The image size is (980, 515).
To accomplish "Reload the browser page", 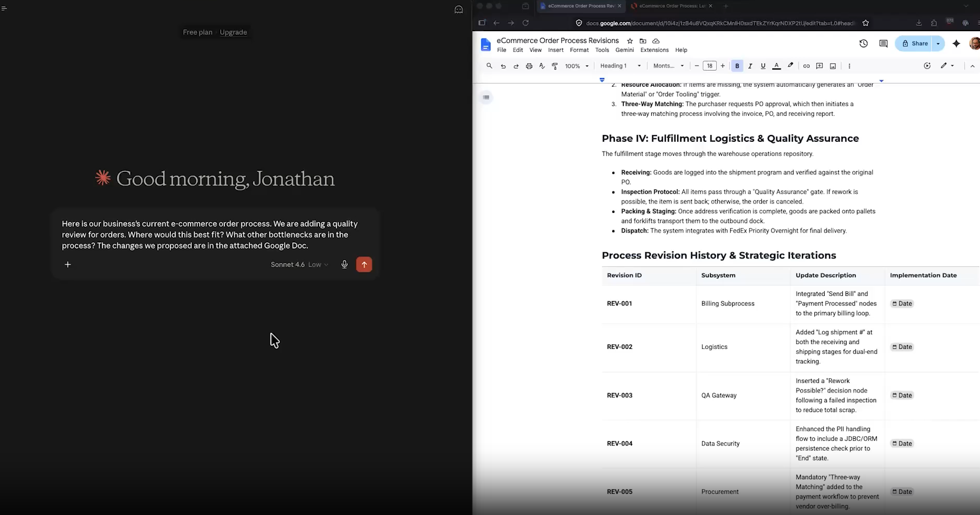I will [526, 23].
